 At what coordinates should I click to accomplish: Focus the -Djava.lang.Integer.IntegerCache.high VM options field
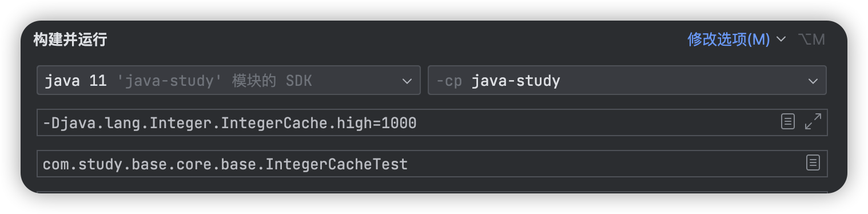coord(432,122)
